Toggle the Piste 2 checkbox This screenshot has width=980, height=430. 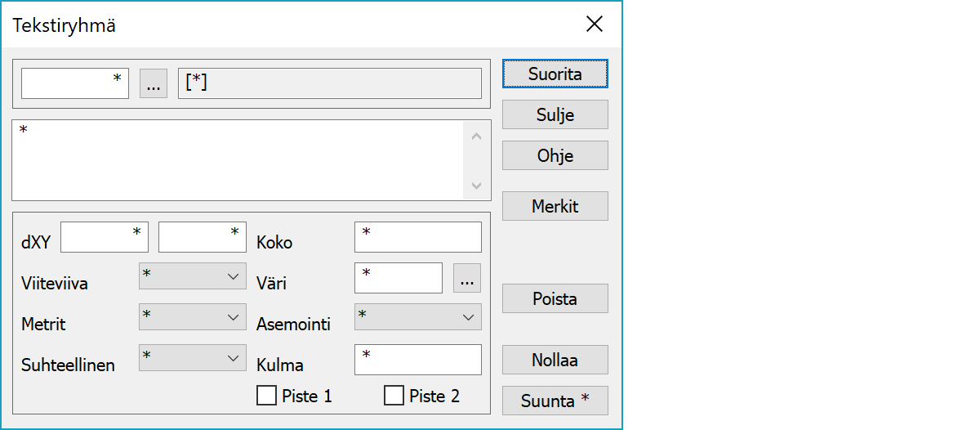pyautogui.click(x=394, y=396)
